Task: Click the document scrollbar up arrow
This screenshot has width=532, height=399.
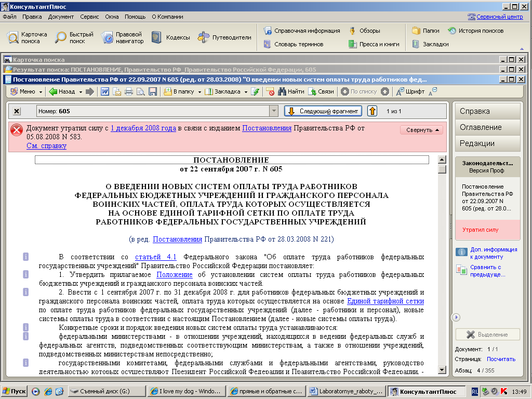Action: [x=442, y=159]
